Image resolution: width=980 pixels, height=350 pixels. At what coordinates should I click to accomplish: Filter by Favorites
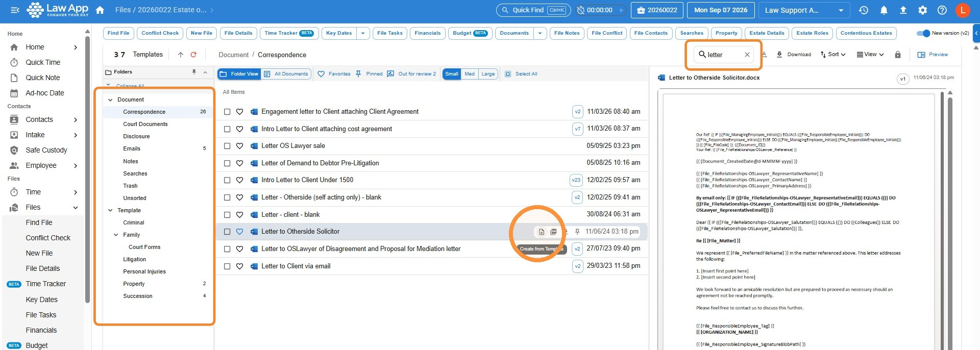tap(334, 74)
